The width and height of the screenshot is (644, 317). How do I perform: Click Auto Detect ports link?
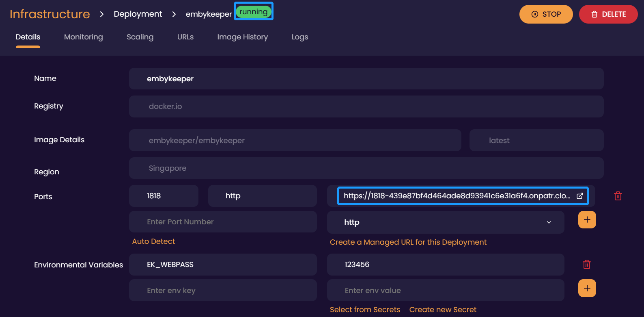(153, 241)
